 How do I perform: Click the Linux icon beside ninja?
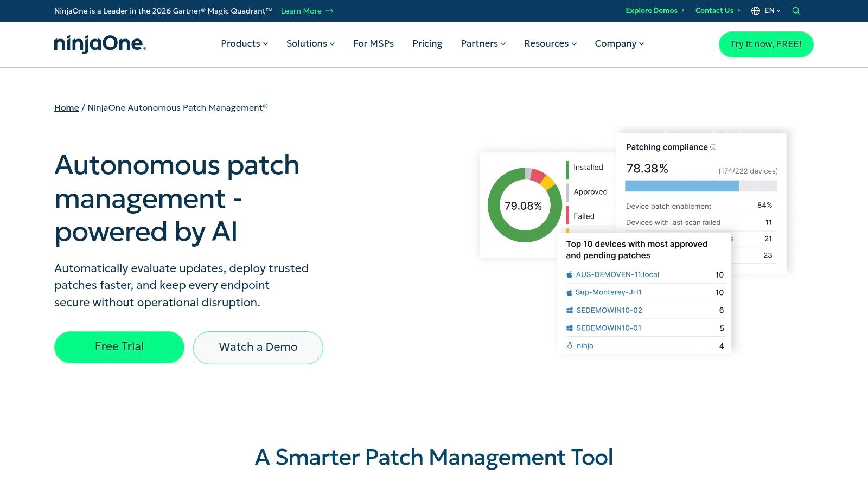pos(570,345)
